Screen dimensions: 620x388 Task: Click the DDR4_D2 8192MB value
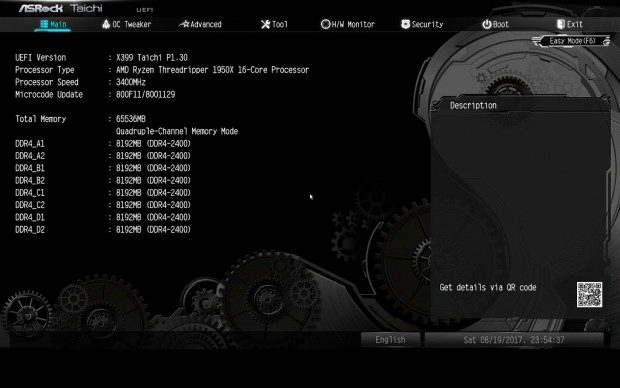point(153,229)
